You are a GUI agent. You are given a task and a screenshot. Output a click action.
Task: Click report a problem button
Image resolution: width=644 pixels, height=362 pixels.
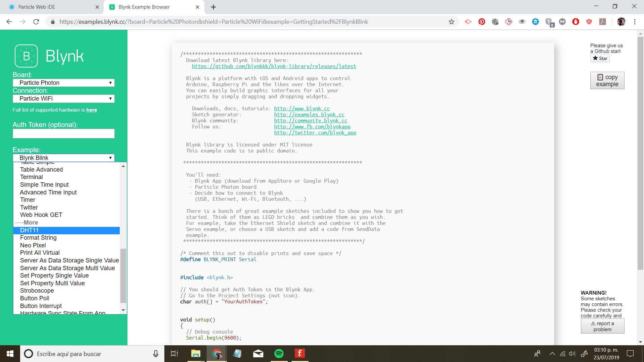tap(602, 326)
